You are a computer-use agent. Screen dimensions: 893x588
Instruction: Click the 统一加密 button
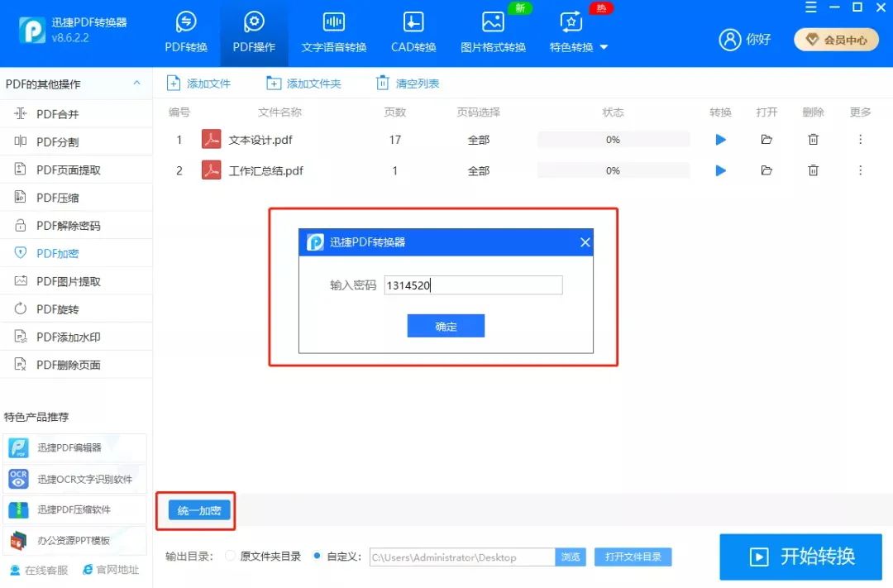(x=196, y=510)
